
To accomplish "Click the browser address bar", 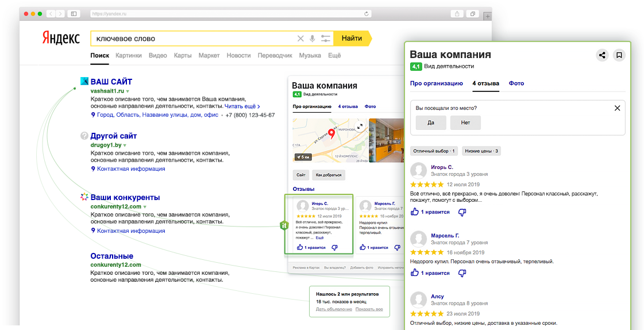I will click(x=231, y=14).
